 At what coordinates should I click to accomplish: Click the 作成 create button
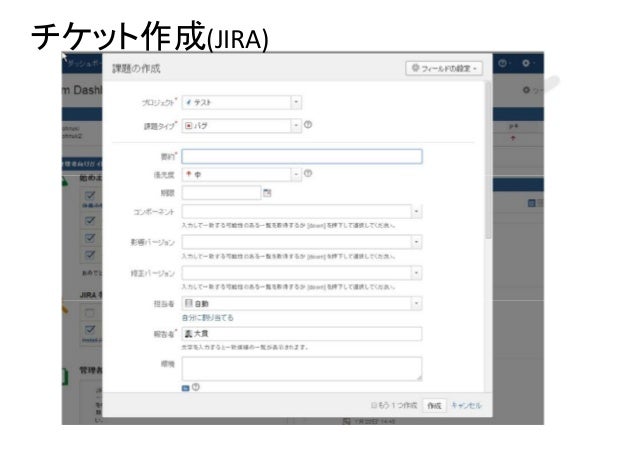click(x=434, y=406)
